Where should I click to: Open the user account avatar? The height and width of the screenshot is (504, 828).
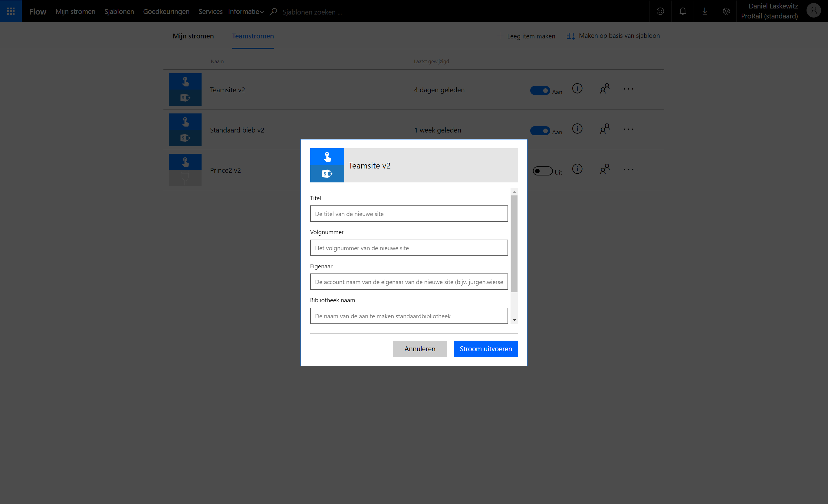[813, 11]
